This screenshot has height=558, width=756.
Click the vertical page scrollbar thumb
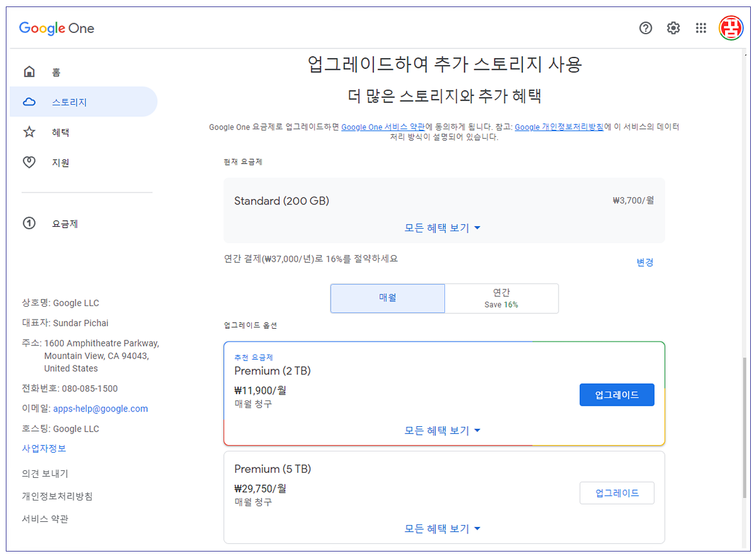pos(745,428)
